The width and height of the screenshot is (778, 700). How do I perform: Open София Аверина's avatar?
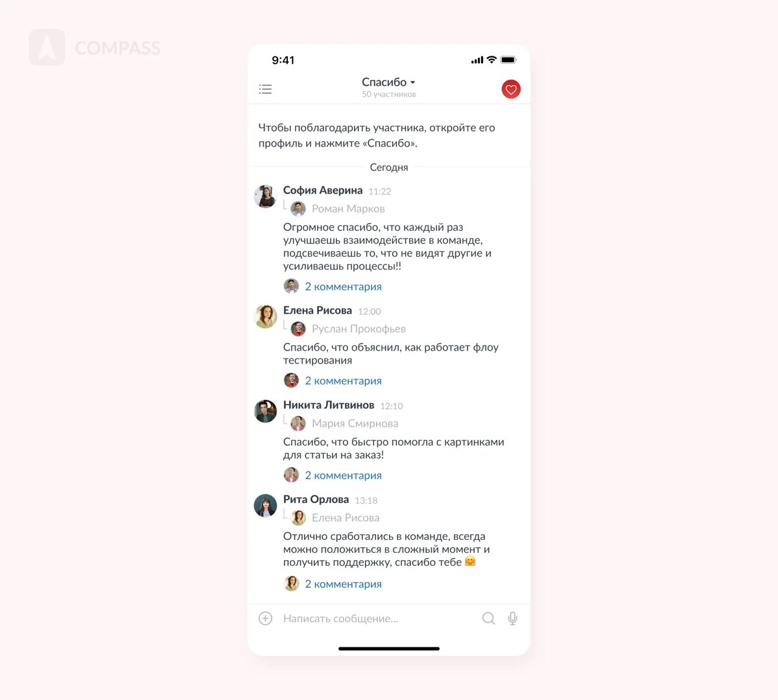tap(265, 196)
